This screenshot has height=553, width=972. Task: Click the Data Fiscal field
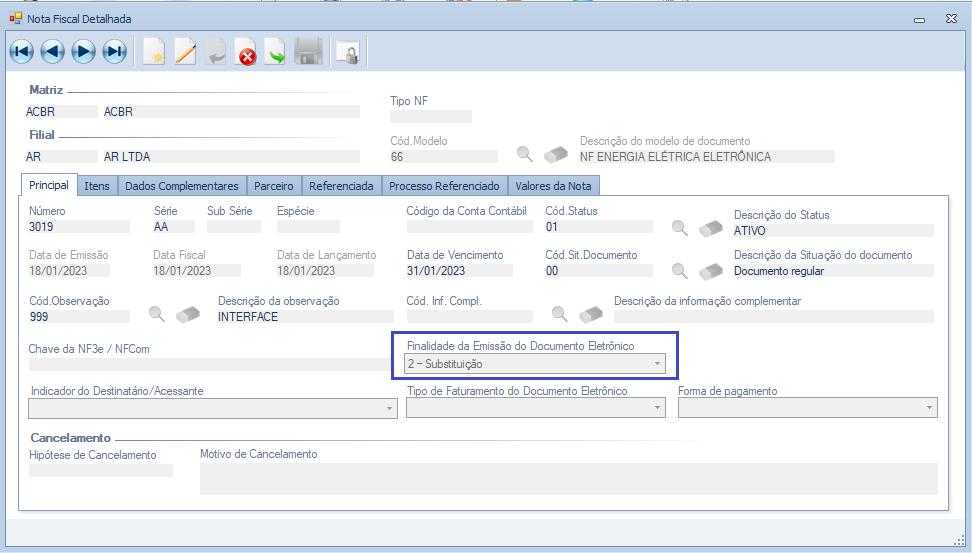coord(197,271)
